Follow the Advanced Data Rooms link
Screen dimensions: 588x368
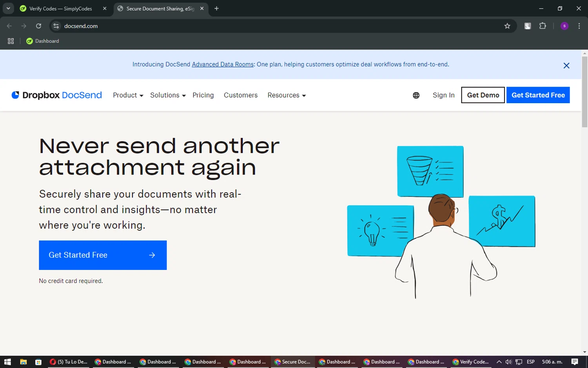[x=223, y=64]
